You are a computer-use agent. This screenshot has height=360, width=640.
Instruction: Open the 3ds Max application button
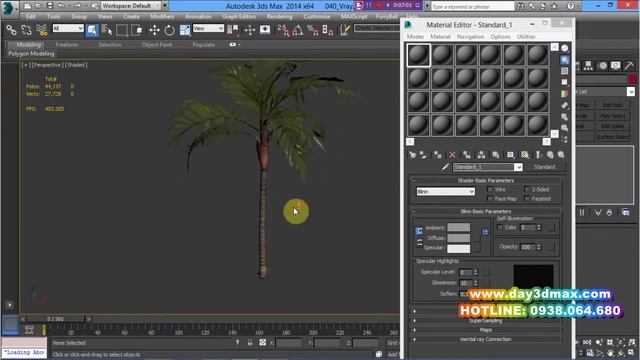tap(8, 7)
